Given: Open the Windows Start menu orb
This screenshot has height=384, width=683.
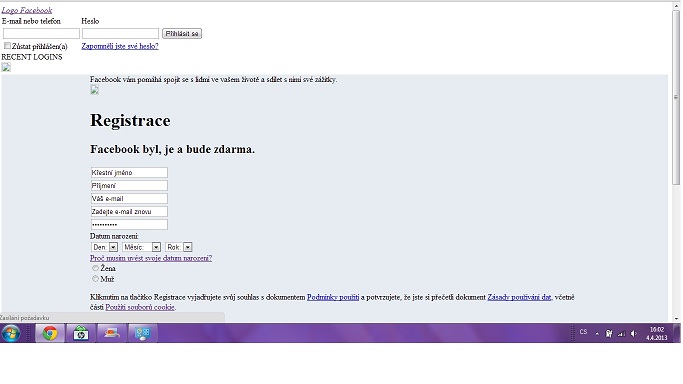Looking at the screenshot, I should point(10,333).
